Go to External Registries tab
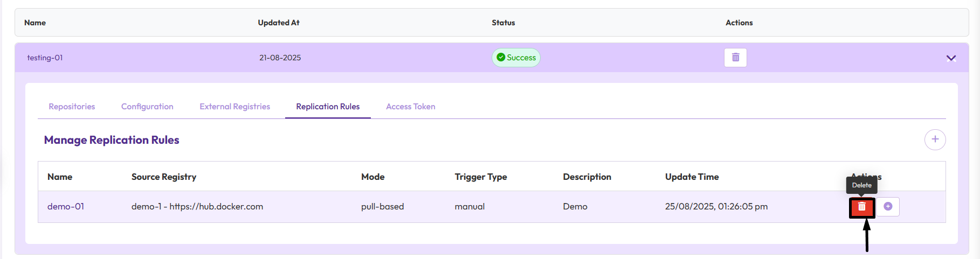Screen dimensions: 980x259 click(234, 107)
